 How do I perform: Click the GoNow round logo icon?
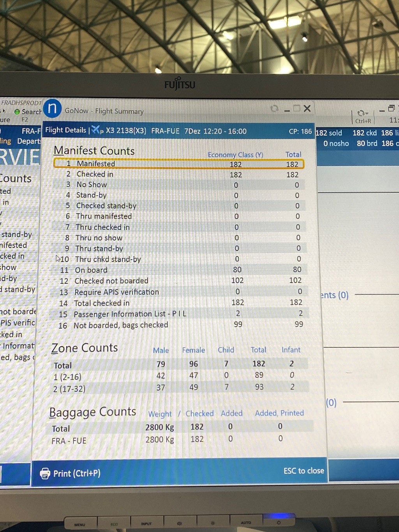coord(53,109)
